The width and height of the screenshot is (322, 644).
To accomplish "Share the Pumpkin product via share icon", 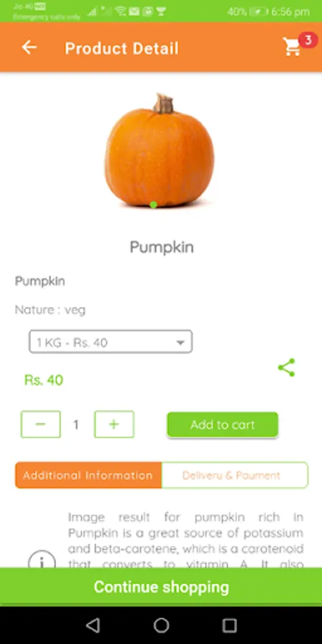I will pos(286,368).
